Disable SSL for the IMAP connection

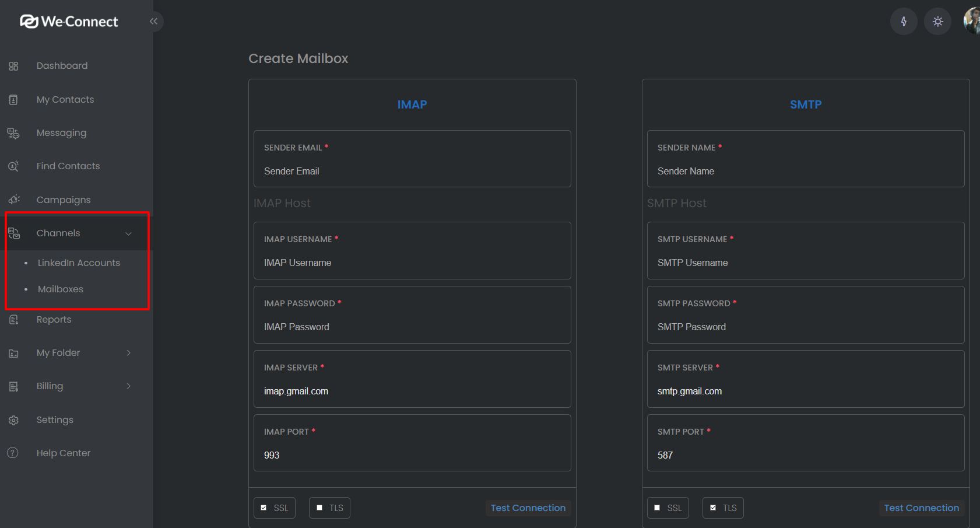(x=264, y=507)
